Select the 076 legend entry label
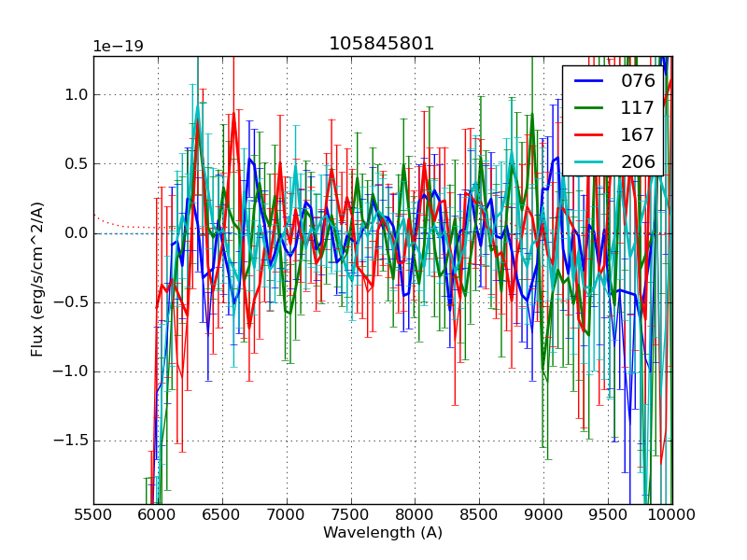Screen dimensions: 747x560 638,81
